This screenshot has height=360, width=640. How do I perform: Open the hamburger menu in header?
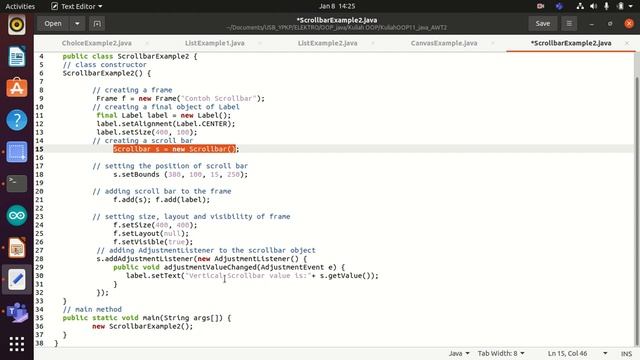[x=569, y=24]
